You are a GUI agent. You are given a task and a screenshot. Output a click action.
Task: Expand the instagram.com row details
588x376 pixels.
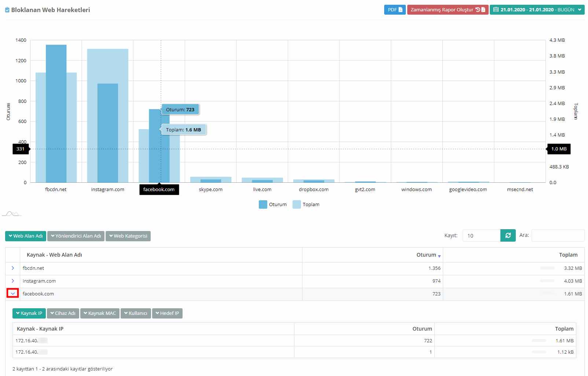click(x=13, y=281)
